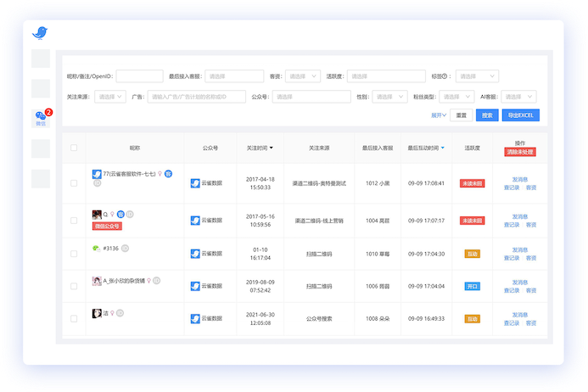The image size is (588, 392).
Task: Sort by 最后互动时间 column arrow
Action: (x=442, y=148)
